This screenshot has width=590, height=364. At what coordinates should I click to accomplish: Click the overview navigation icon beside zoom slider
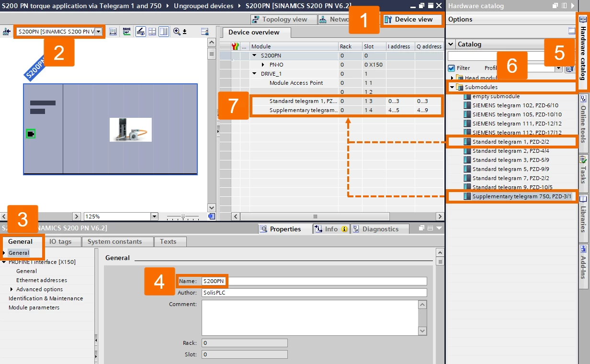tap(211, 216)
